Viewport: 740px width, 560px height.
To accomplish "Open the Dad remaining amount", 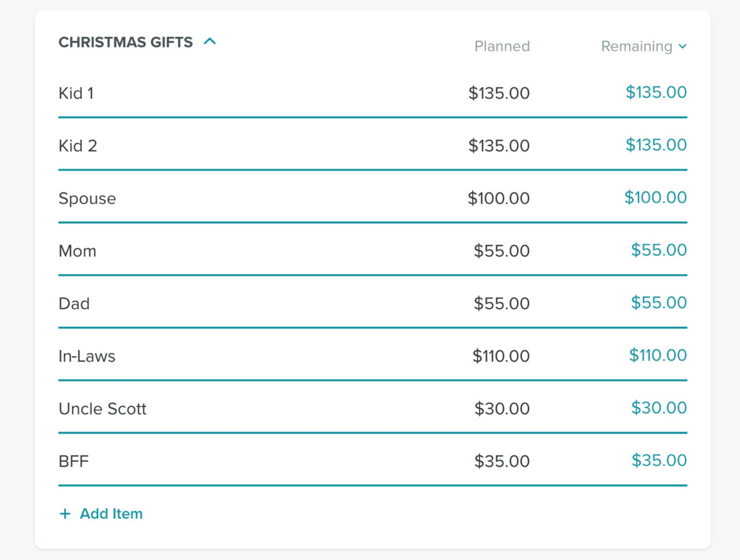I will click(x=659, y=303).
